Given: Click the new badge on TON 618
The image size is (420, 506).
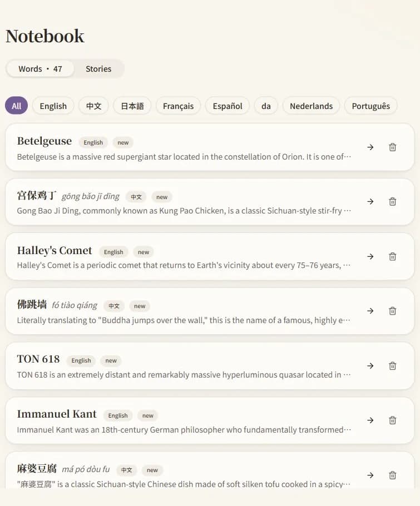Looking at the screenshot, I should coord(111,360).
